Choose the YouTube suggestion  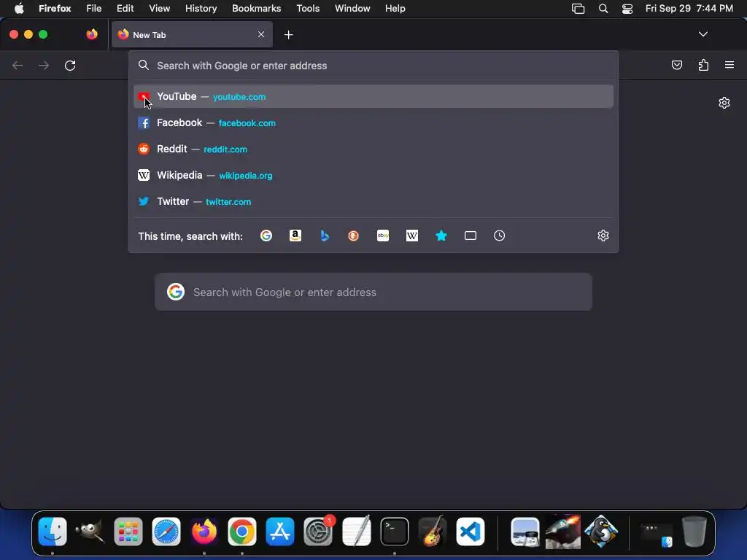pyautogui.click(x=373, y=97)
